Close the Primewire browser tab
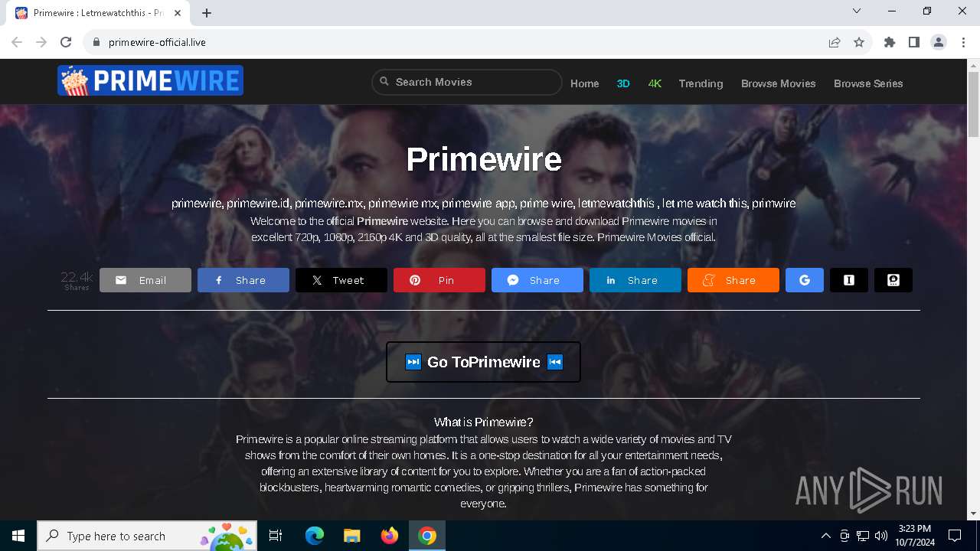Image resolution: width=980 pixels, height=551 pixels. pos(179,12)
